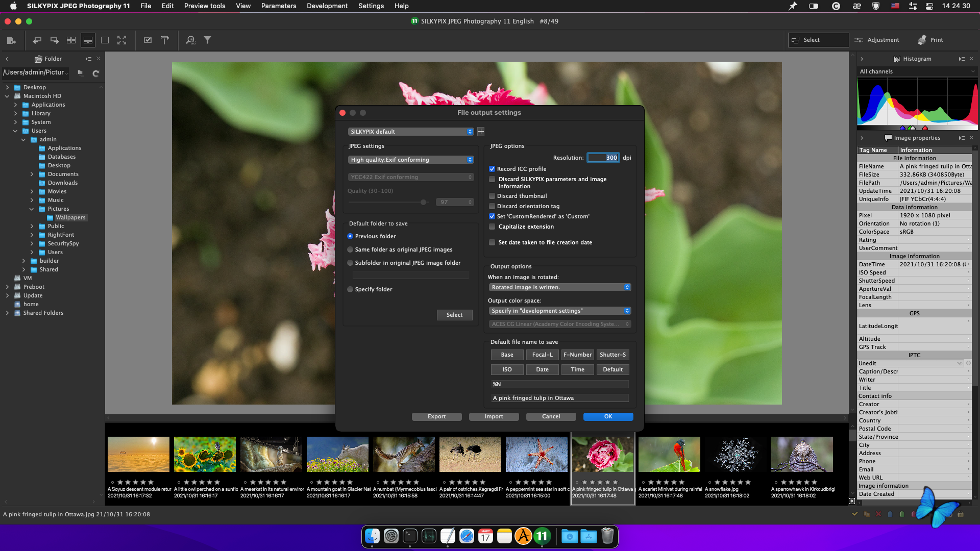
Task: Click the develop output file icon
Action: click(x=11, y=40)
